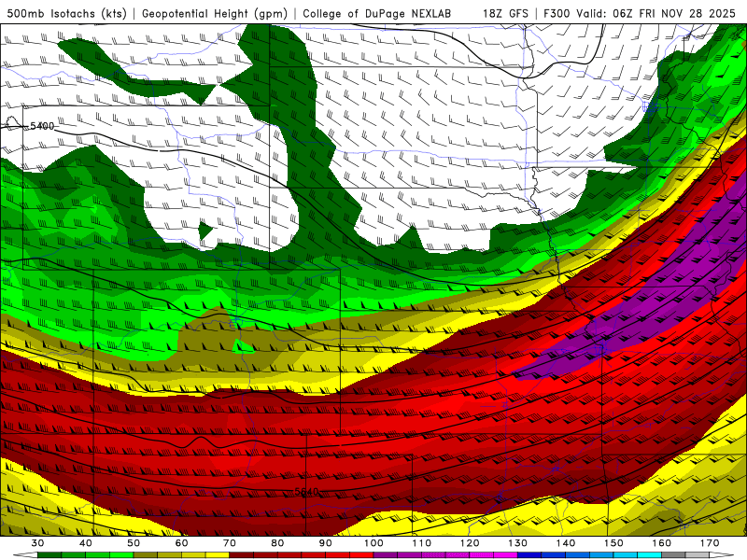Click the 5400 height contour label
The width and height of the screenshot is (747, 560).
[x=42, y=126]
